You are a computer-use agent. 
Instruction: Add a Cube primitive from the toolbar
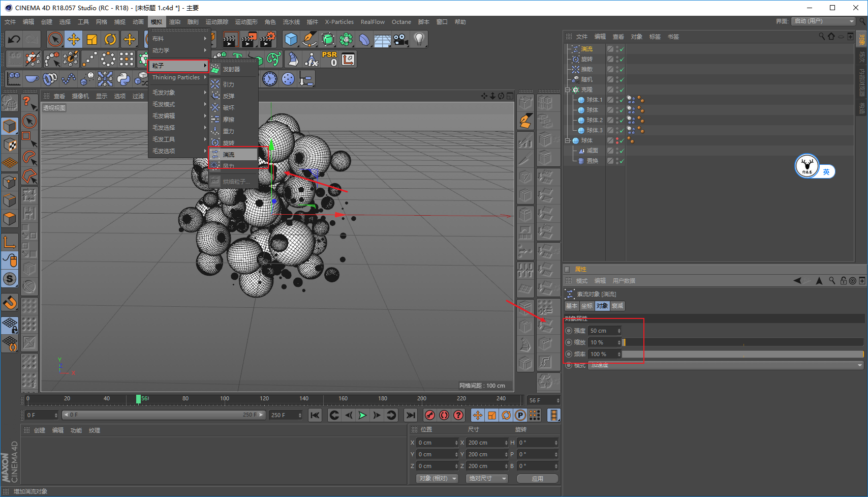291,39
